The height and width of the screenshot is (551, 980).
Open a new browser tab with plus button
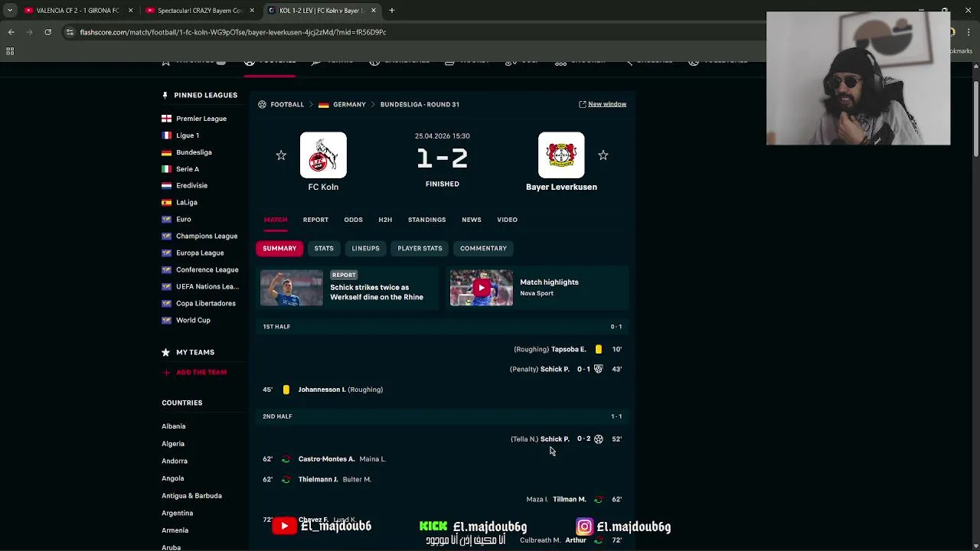(x=391, y=11)
